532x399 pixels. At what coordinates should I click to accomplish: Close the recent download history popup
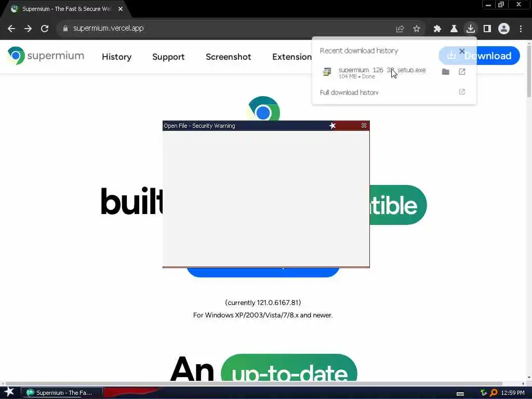click(x=462, y=51)
